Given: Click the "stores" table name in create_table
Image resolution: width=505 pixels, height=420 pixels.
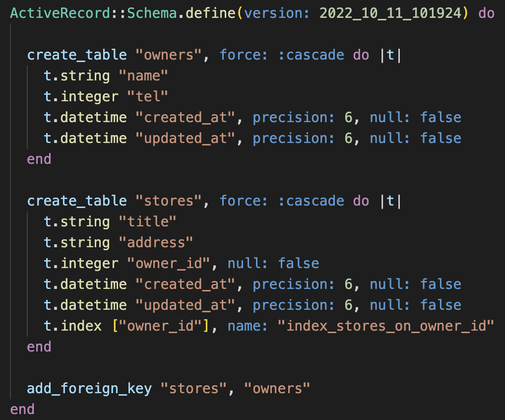Looking at the screenshot, I should pos(169,201).
